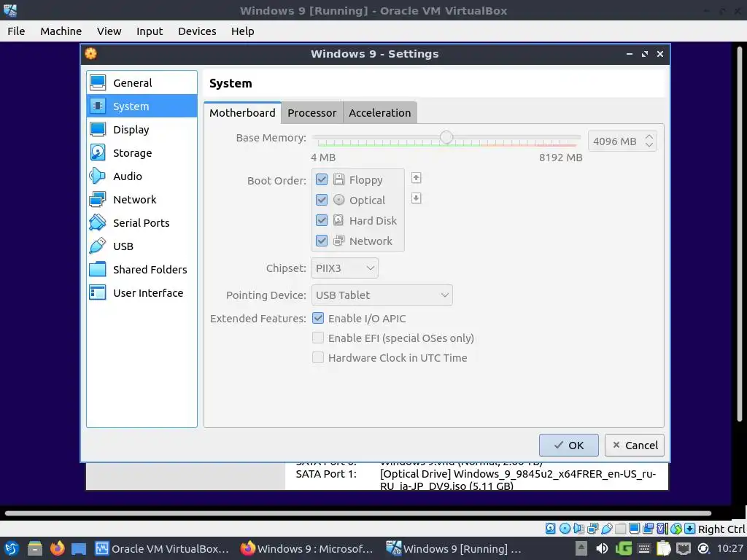747x560 pixels.
Task: Switch to Oracle VM VirtualBox taskbar window
Action: pos(162,548)
